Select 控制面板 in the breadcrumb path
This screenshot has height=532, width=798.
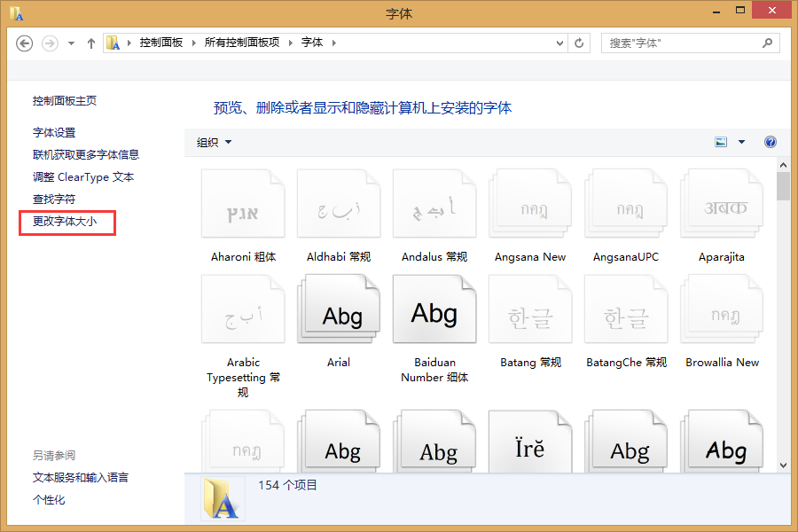click(161, 43)
